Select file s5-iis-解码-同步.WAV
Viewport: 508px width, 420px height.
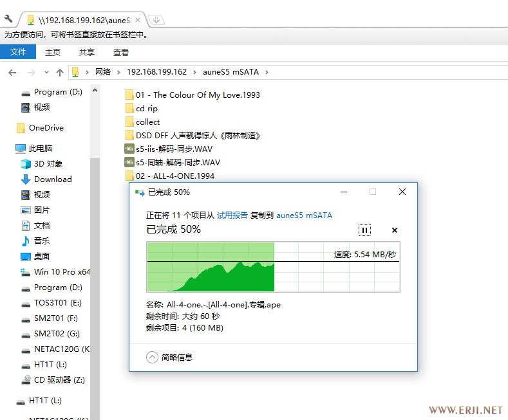pos(169,149)
